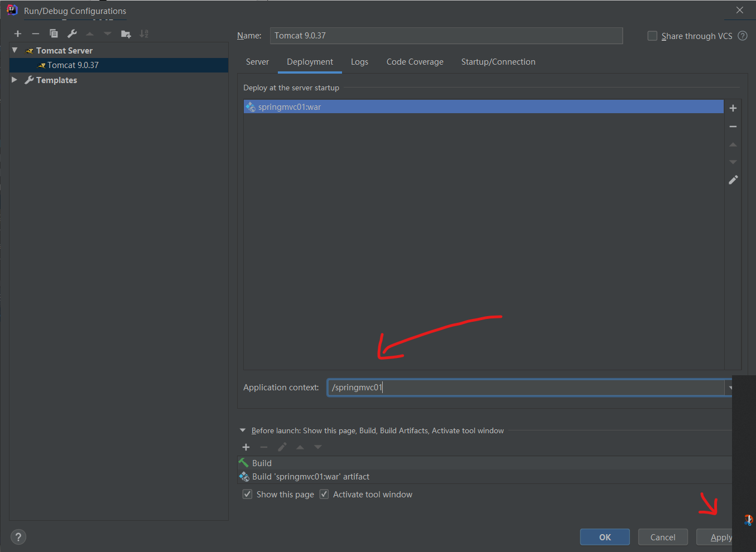The width and height of the screenshot is (756, 552).
Task: Click the Application context input field
Action: click(x=526, y=388)
